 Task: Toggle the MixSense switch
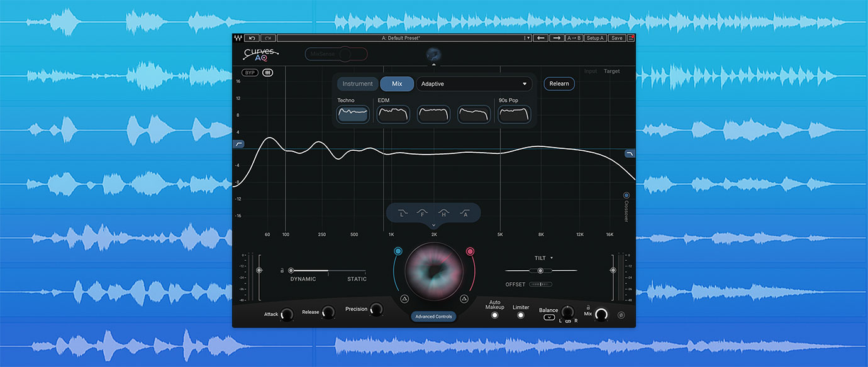[336, 55]
